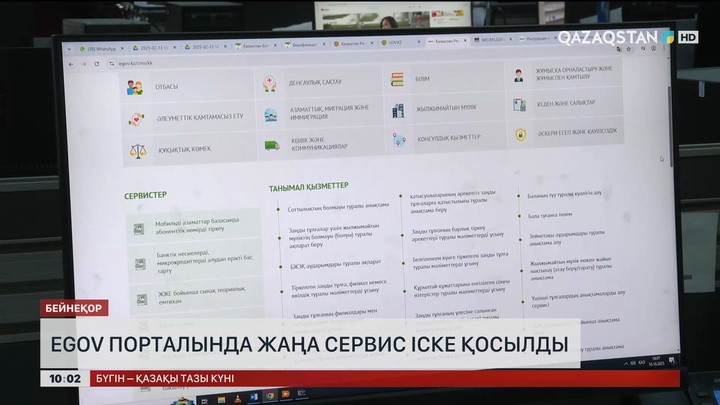The image size is (720, 405).
Task: Open browser tab search chevron
Action: 69,49
